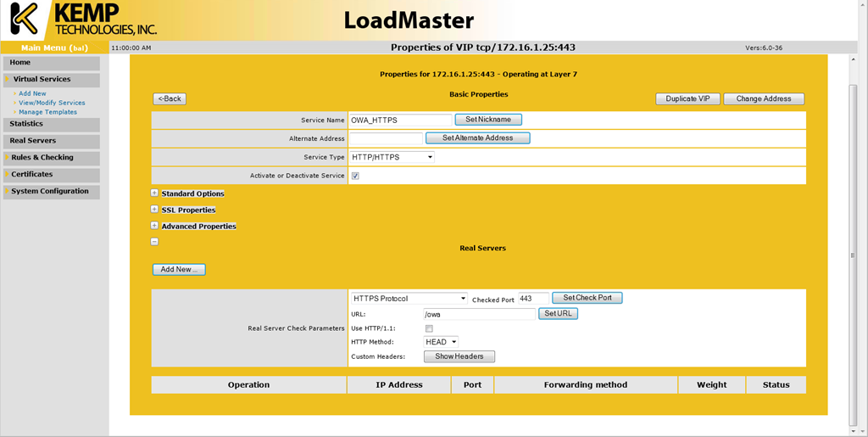This screenshot has width=868, height=437.
Task: Click the Set Check Port button
Action: pyautogui.click(x=587, y=298)
